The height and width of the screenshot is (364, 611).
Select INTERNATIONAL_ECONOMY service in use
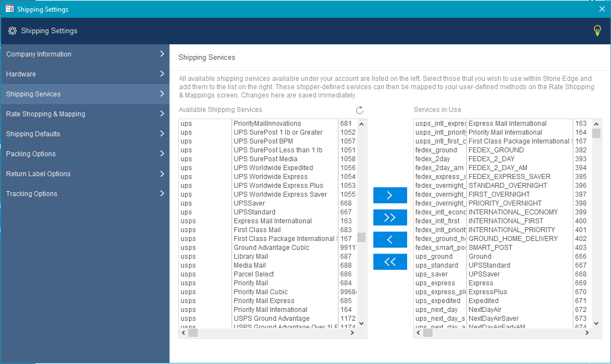[502, 212]
